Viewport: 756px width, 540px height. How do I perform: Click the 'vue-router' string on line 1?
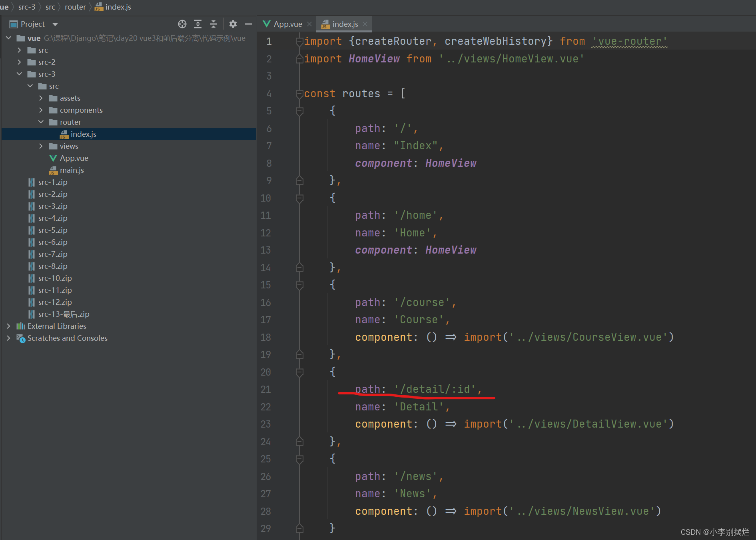click(629, 41)
